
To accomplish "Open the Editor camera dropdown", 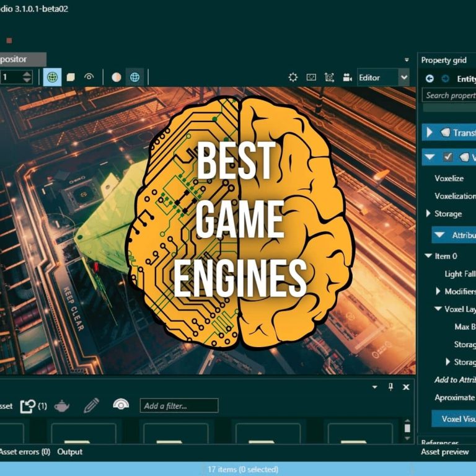I will click(403, 77).
